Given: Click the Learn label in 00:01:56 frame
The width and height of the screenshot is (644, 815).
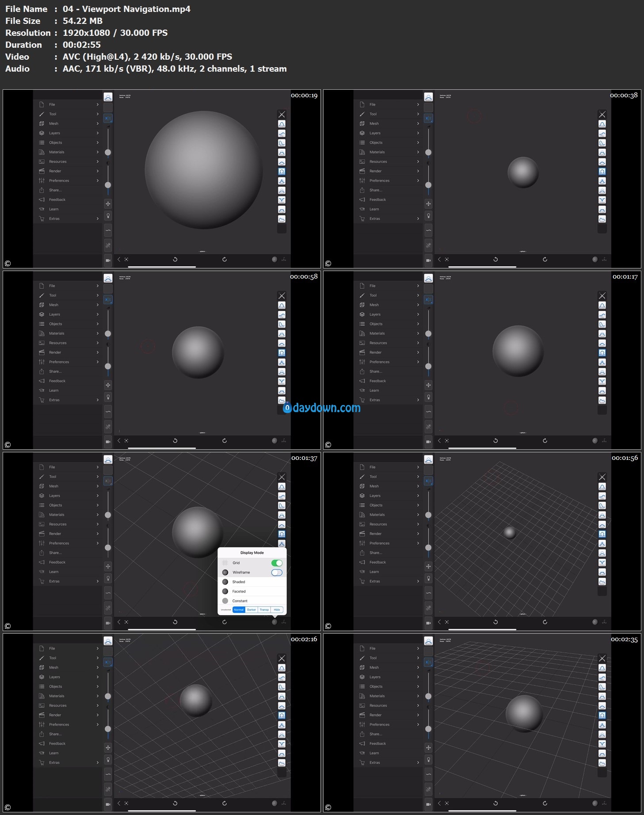Looking at the screenshot, I should click(x=374, y=572).
